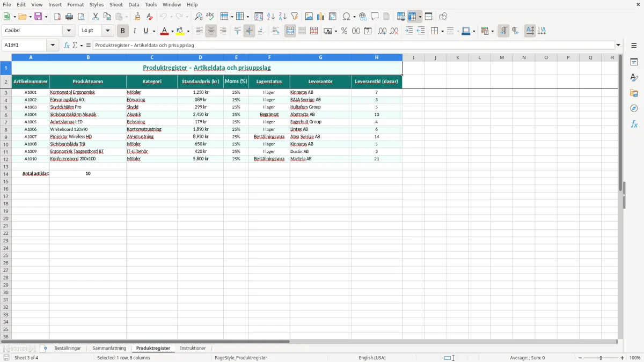Switch to the Beställningar sheet tab
644x362 pixels.
coord(68,349)
